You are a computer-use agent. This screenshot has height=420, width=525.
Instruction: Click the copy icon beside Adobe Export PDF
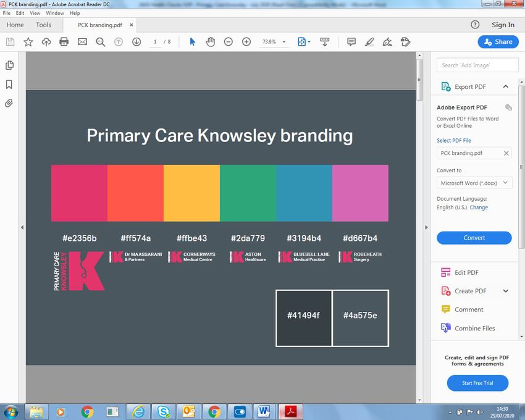[508, 107]
